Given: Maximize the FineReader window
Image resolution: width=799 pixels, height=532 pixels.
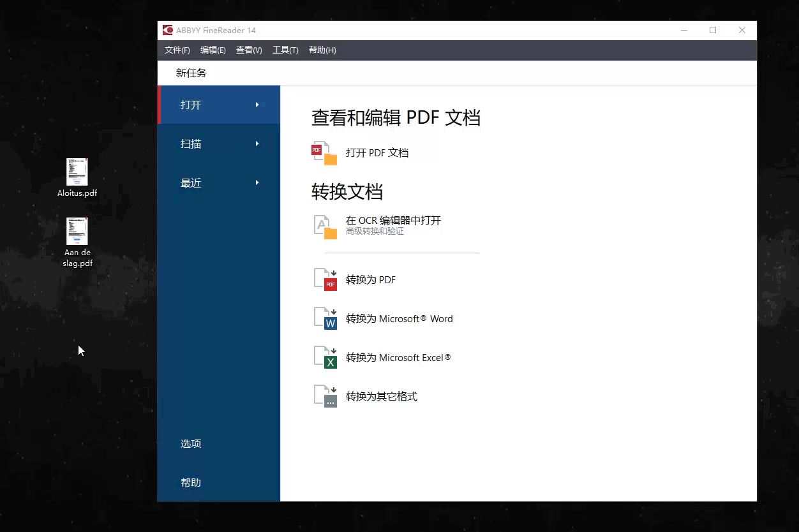Looking at the screenshot, I should pos(713,30).
